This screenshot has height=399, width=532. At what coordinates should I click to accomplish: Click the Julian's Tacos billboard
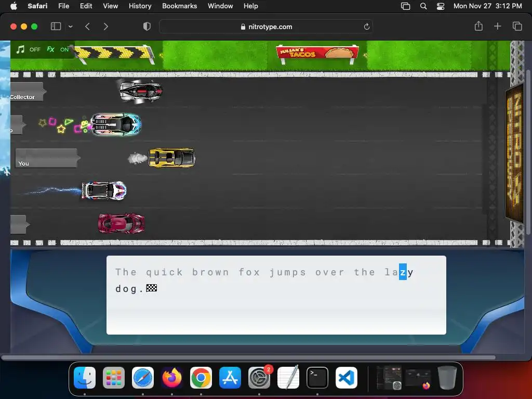click(317, 53)
